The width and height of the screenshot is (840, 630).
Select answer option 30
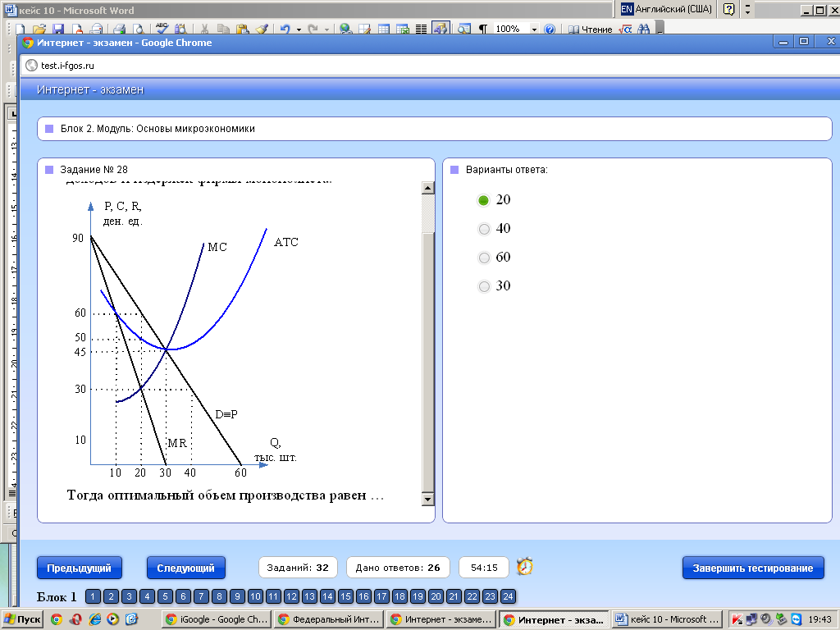point(484,286)
